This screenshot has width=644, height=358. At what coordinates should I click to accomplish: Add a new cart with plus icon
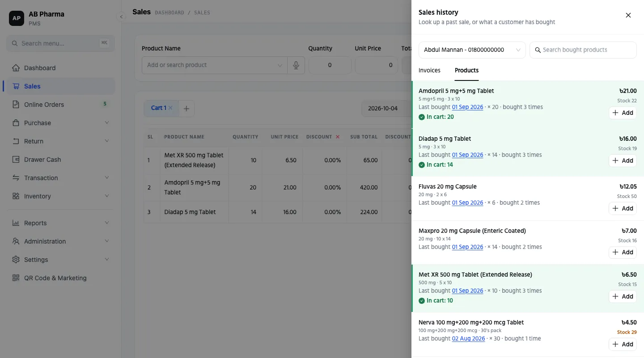click(x=186, y=108)
